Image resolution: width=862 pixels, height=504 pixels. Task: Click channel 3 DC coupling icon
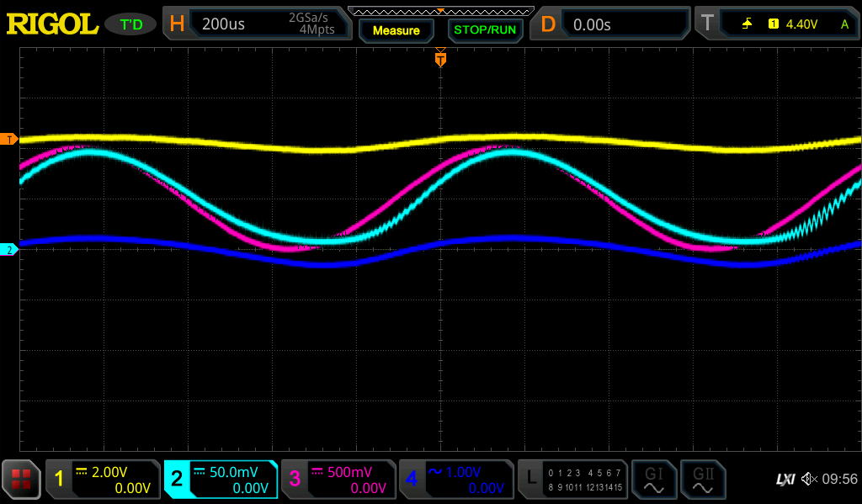(x=317, y=471)
